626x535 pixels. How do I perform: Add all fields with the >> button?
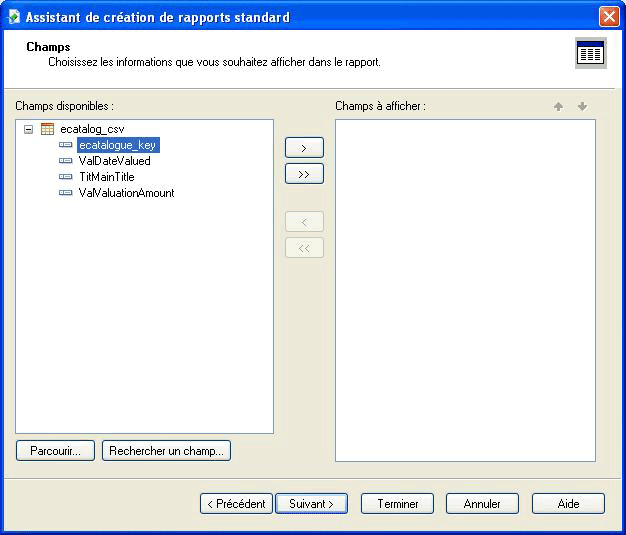tap(304, 174)
